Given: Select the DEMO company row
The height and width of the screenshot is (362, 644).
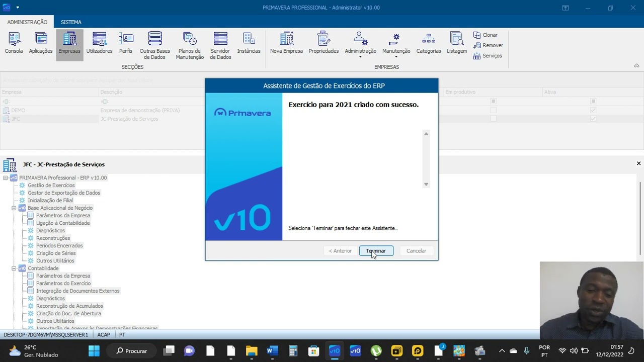Looking at the screenshot, I should (322, 110).
